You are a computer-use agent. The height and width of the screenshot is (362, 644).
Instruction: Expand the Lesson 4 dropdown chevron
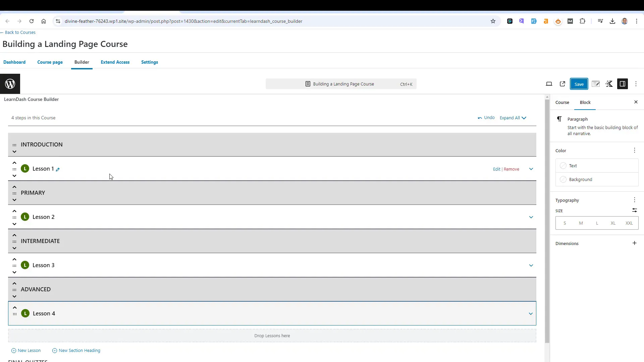[x=531, y=313]
